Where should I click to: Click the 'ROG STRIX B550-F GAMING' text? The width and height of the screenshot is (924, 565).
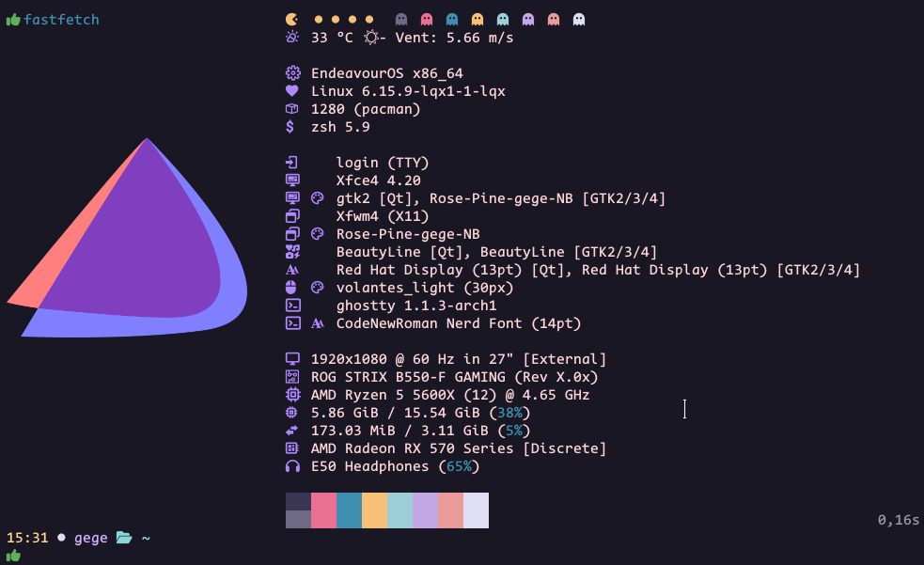(x=408, y=377)
